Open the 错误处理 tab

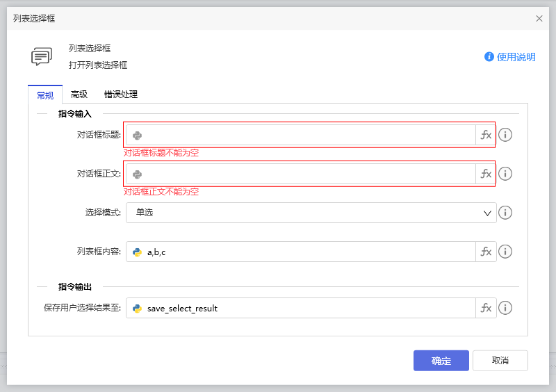121,95
